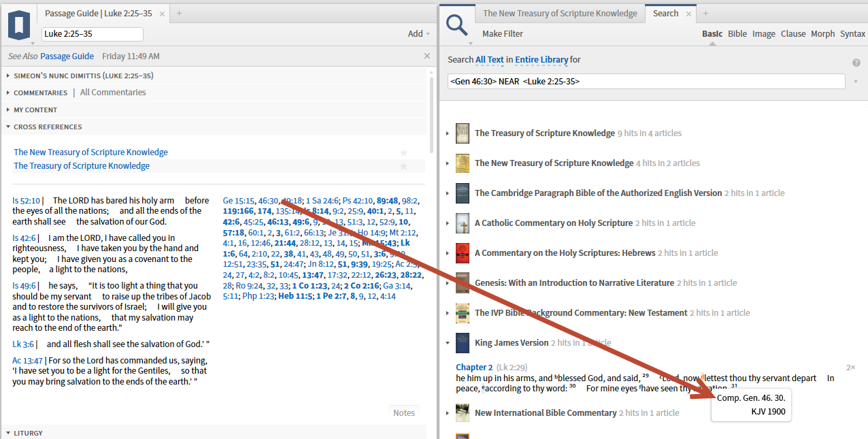868x439 pixels.
Task: Click the New International Bible Commentary cover
Action: 463,412
